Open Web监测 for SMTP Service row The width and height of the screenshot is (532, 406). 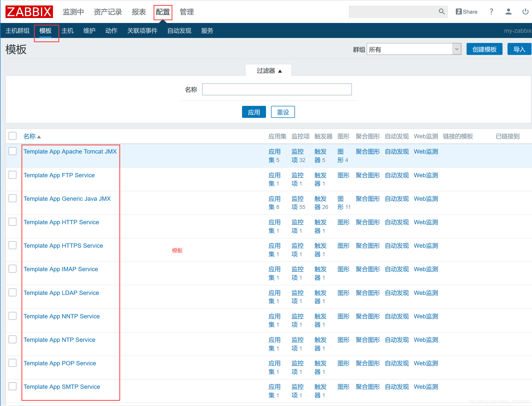pos(426,387)
